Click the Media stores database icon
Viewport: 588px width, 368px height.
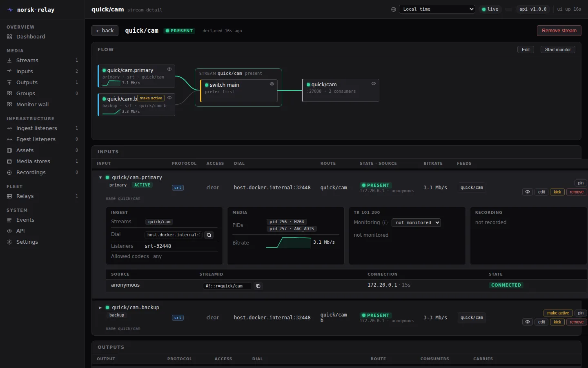click(9, 162)
